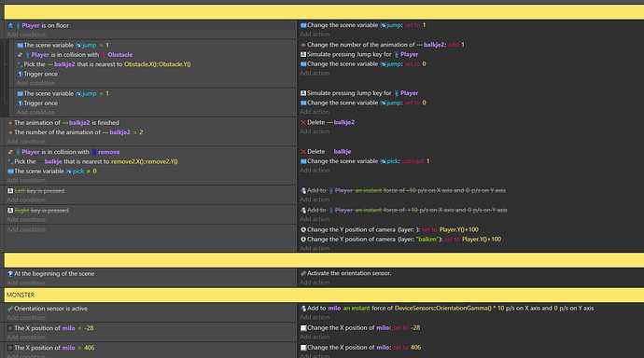Viewport: 644px width, 358px height.
Task: Click "Add action" under "pick: subtract 1"
Action: coord(315,171)
